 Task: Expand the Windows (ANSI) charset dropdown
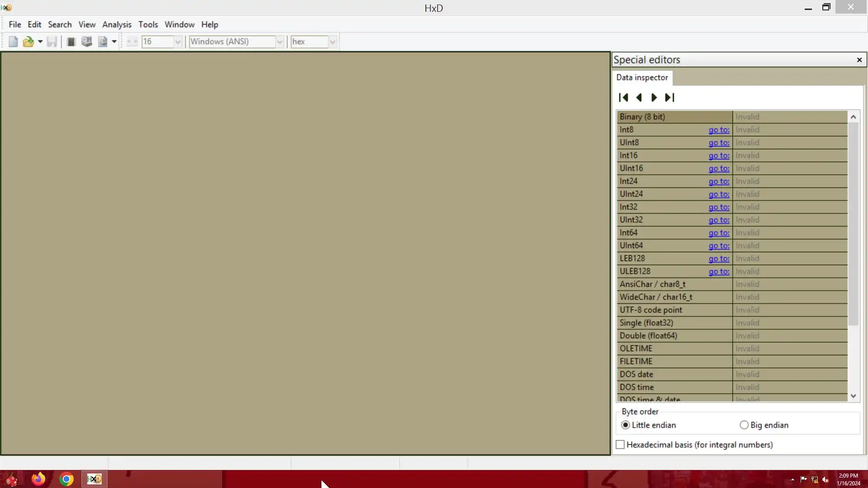click(x=279, y=42)
